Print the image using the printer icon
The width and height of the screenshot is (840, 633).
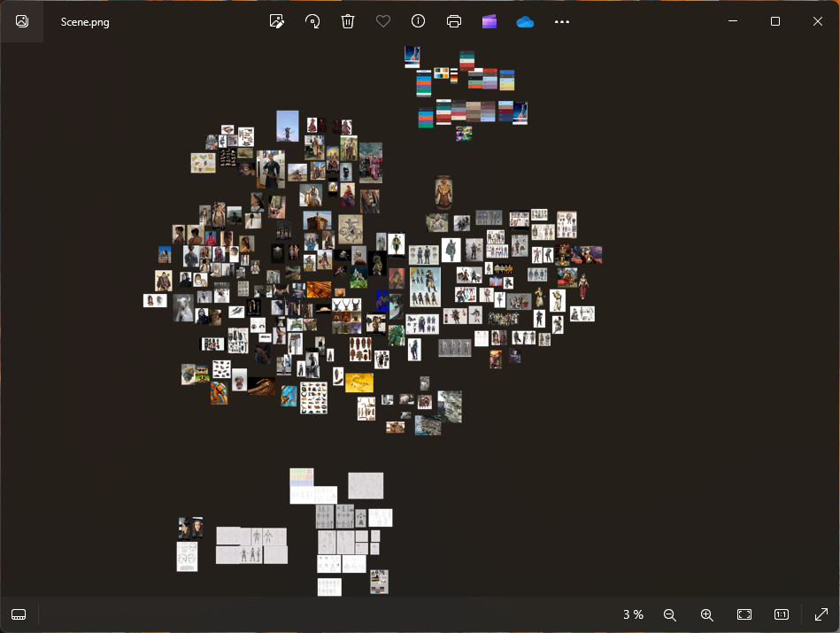454,21
